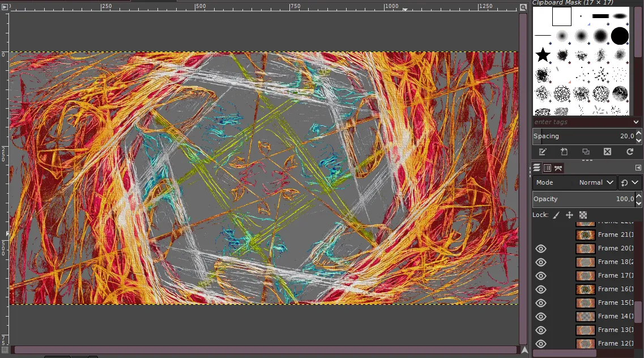Lock layer position and size

pos(569,215)
